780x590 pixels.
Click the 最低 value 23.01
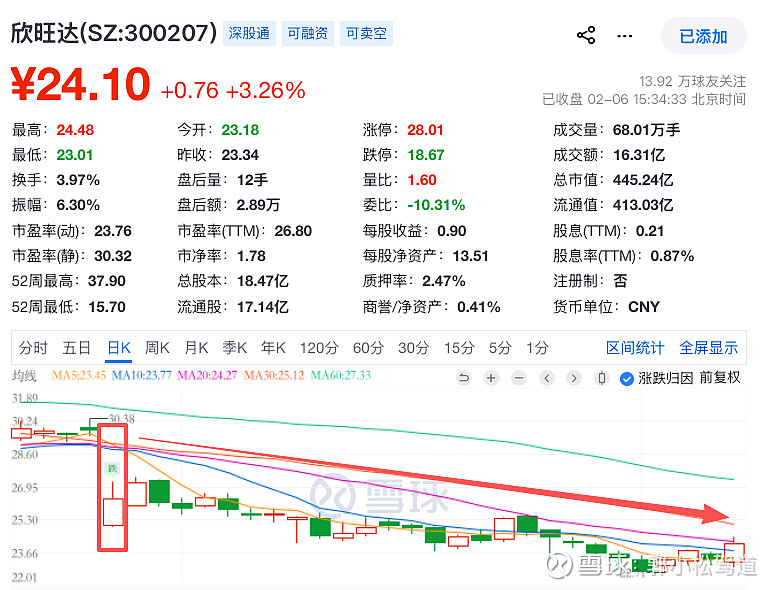click(x=75, y=155)
